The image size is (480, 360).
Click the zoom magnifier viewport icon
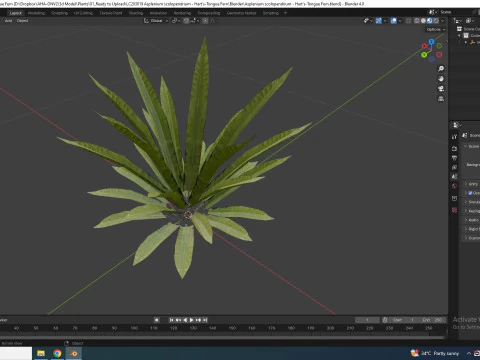[441, 69]
